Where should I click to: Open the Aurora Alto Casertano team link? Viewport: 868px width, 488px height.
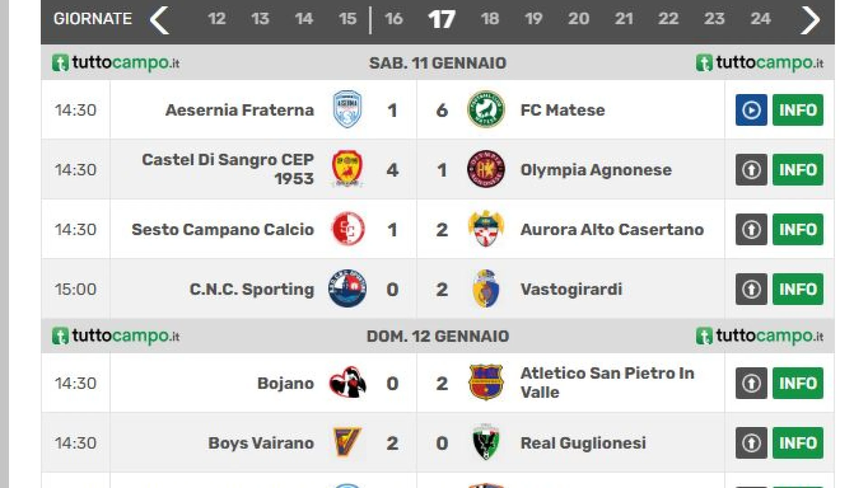(x=612, y=230)
